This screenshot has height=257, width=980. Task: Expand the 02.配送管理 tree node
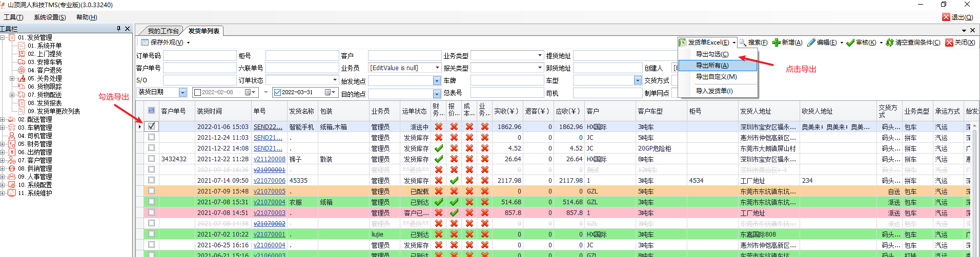point(3,119)
